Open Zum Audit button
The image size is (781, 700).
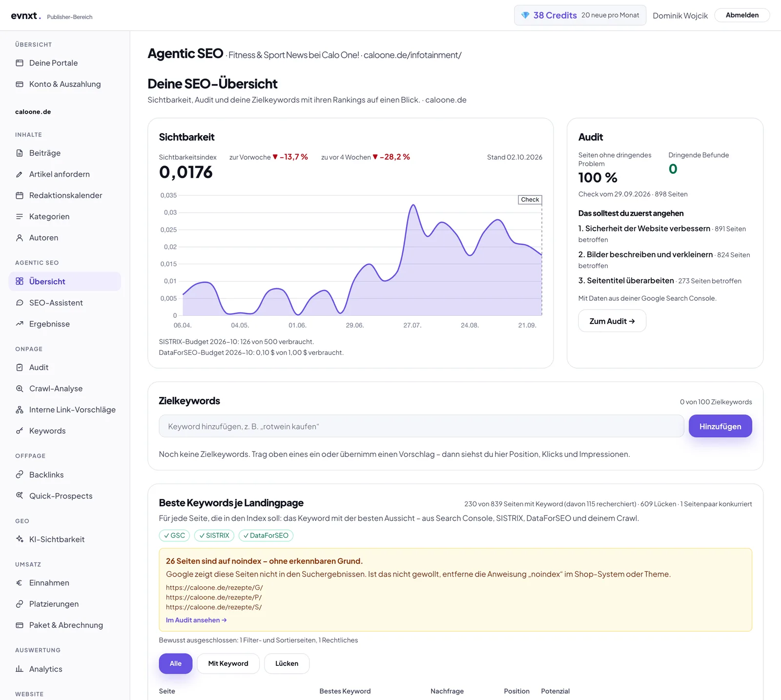point(612,321)
